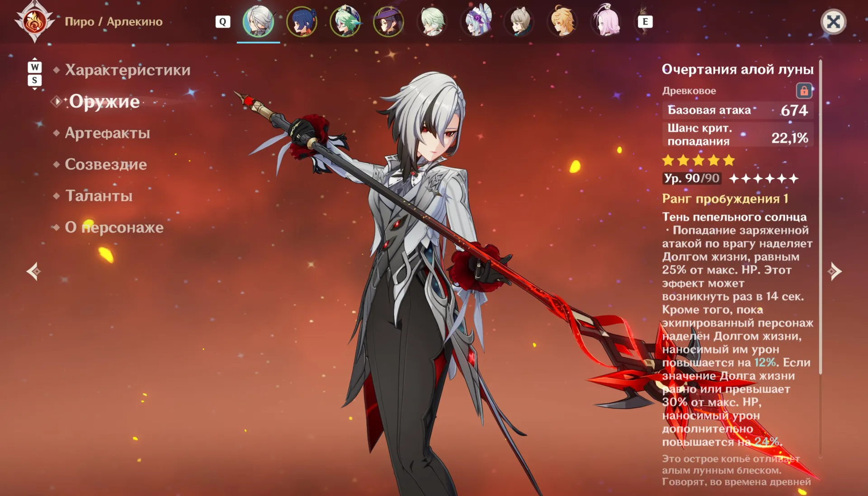Select the green-haired character with the fox mask
Viewport: 868px width, 496px height.
(x=345, y=21)
